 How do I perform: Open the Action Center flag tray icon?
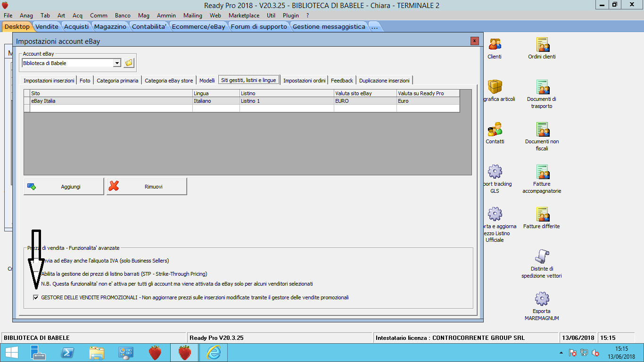click(573, 353)
